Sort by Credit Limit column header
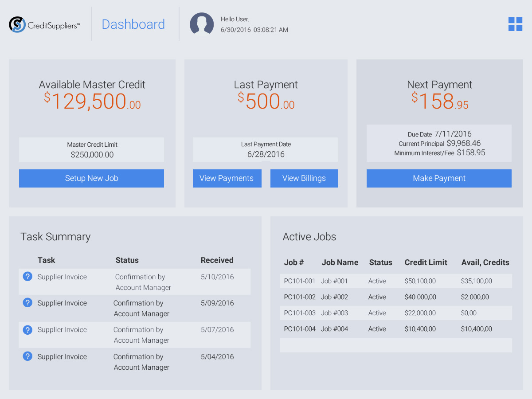The height and width of the screenshot is (399, 532). [x=426, y=262]
